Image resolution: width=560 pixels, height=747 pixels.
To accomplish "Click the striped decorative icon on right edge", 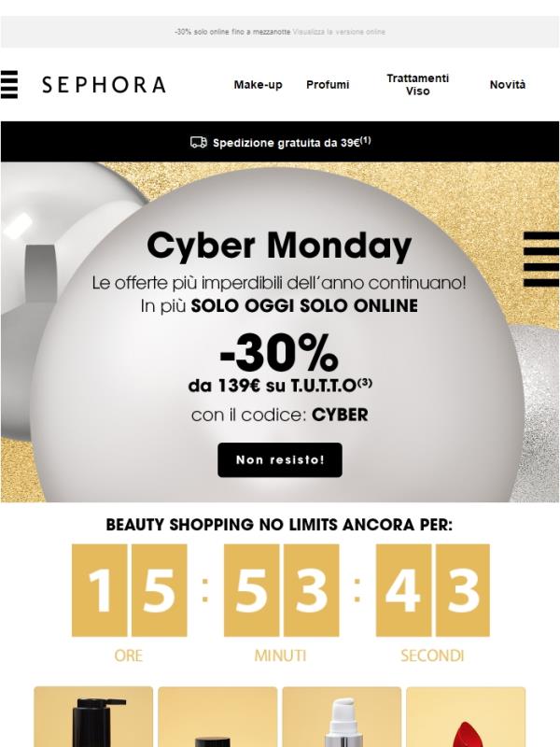I will (x=539, y=260).
